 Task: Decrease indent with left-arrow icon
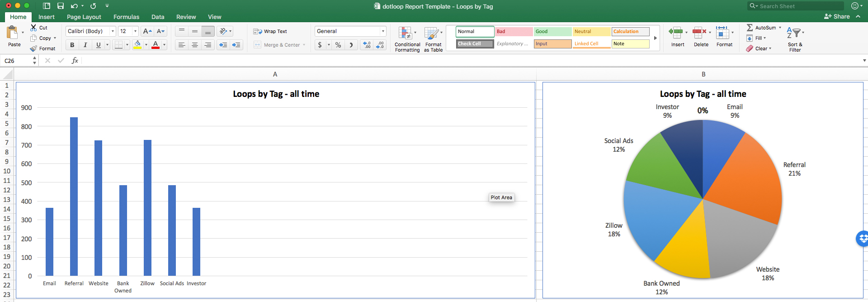point(223,45)
